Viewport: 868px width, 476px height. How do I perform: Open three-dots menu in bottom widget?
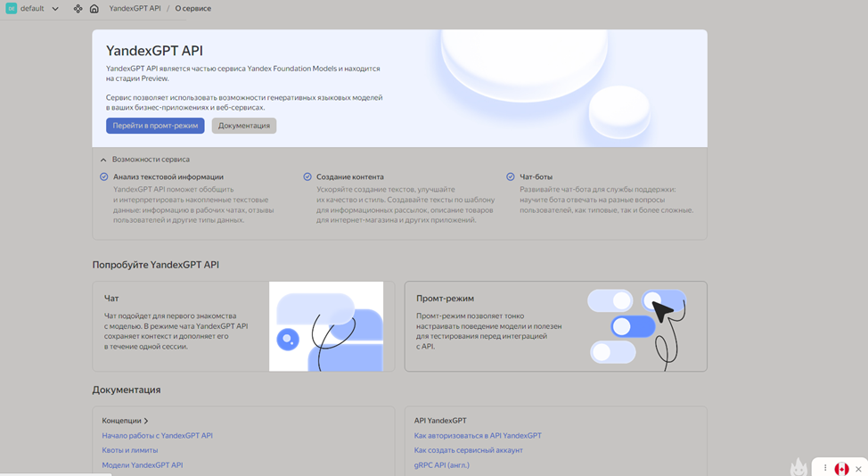coord(825,468)
